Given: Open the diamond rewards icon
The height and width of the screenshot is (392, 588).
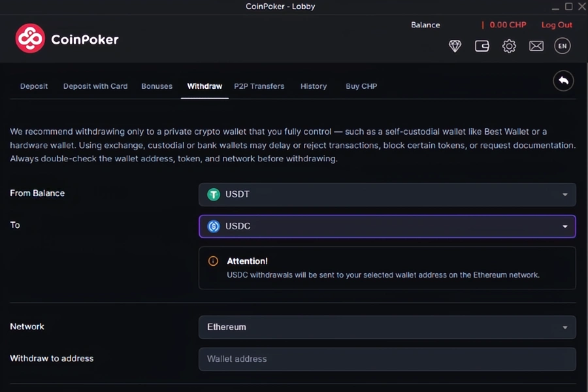Looking at the screenshot, I should tap(455, 46).
